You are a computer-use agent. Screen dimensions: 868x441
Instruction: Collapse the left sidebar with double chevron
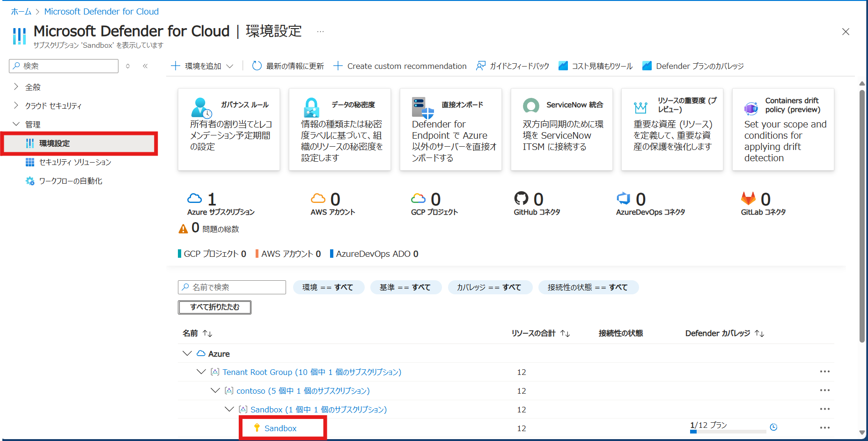145,66
